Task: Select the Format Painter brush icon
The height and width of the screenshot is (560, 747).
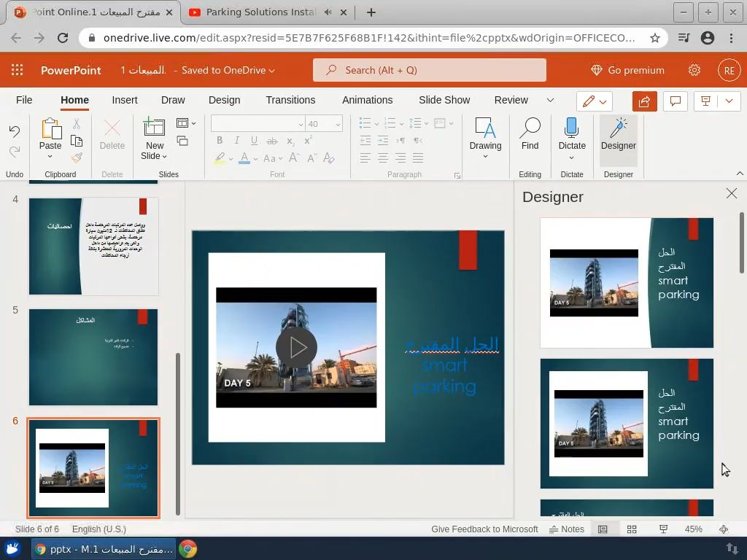Action: (77, 157)
